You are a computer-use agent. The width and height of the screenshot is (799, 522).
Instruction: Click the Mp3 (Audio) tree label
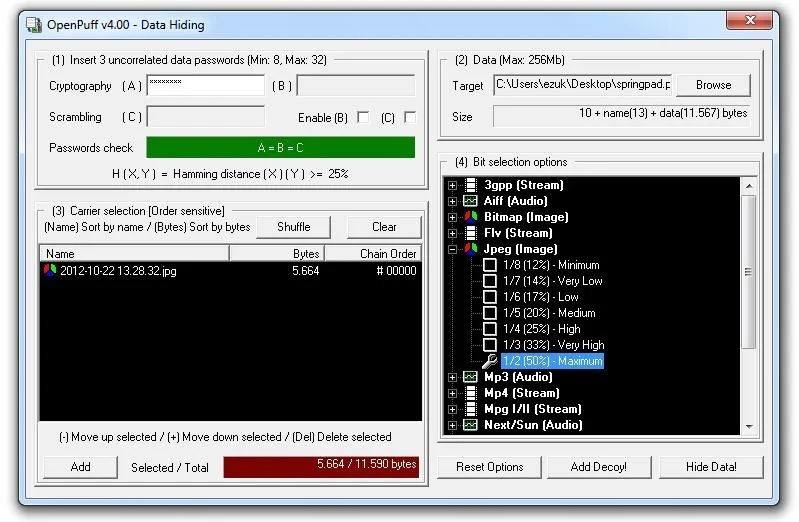[518, 377]
